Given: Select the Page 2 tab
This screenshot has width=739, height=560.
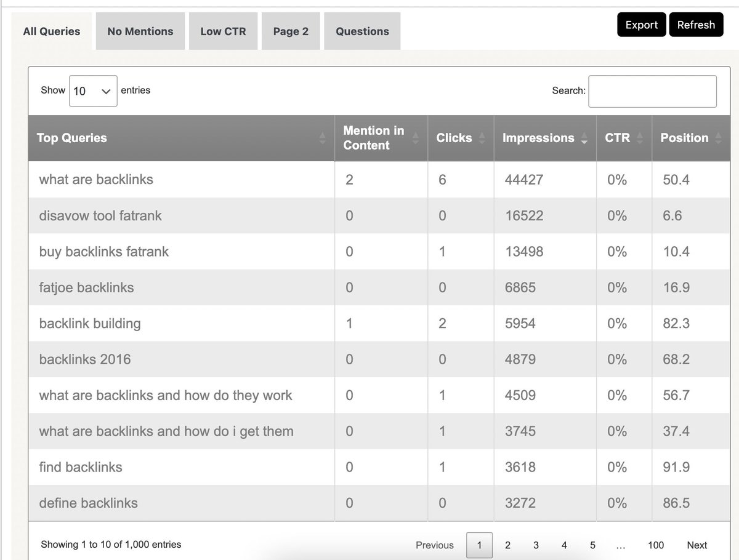Looking at the screenshot, I should point(291,31).
